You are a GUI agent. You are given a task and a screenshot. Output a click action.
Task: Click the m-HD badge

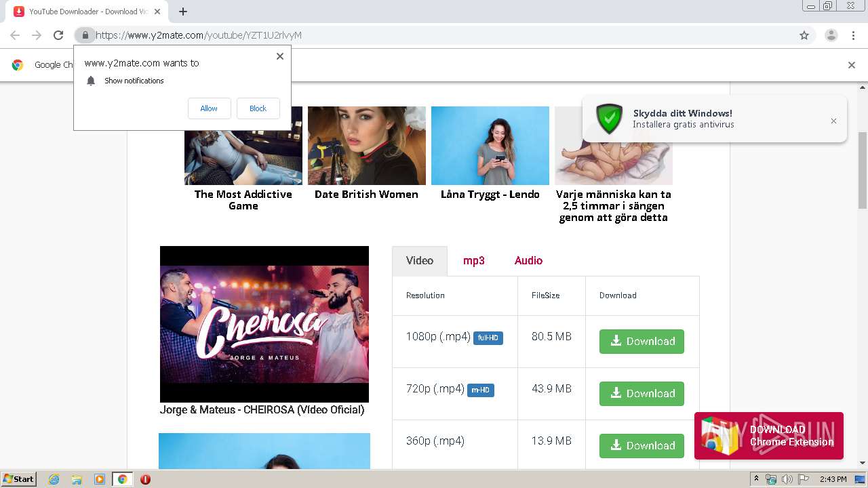click(x=481, y=390)
